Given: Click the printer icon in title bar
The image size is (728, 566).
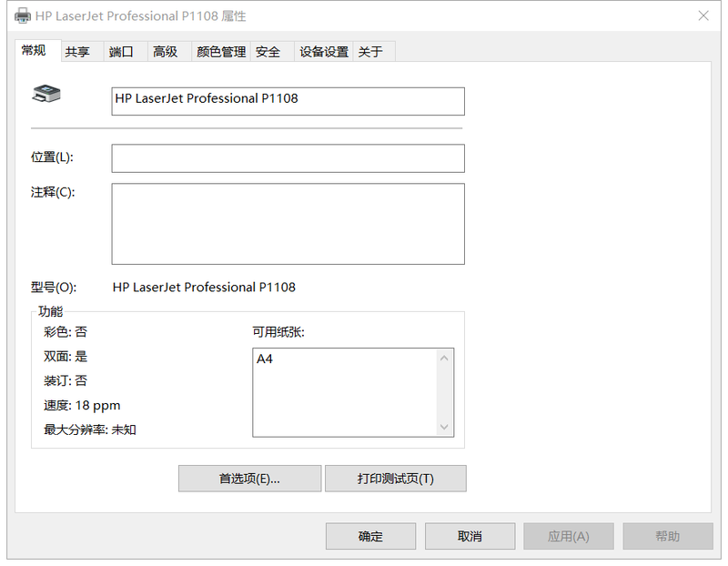Looking at the screenshot, I should tap(23, 16).
